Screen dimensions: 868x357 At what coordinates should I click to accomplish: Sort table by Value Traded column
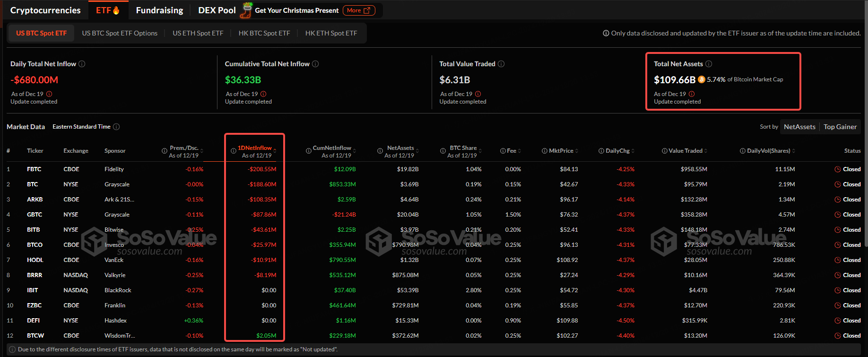tap(685, 151)
